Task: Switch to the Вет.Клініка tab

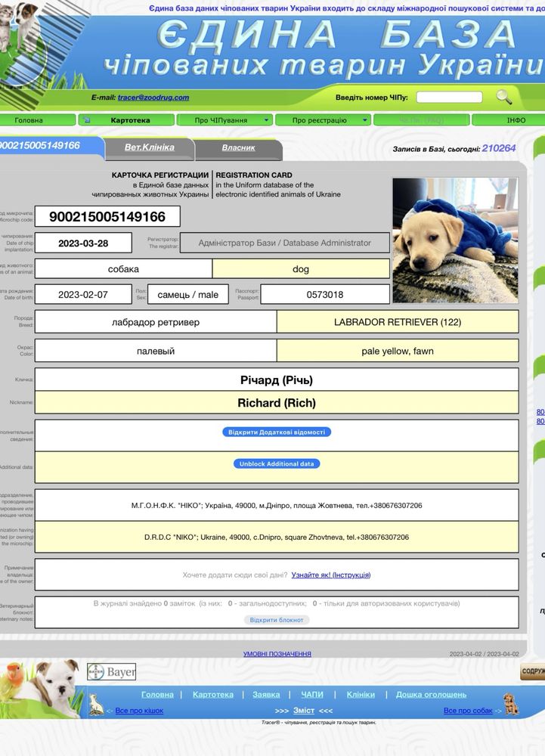Action: (150, 147)
